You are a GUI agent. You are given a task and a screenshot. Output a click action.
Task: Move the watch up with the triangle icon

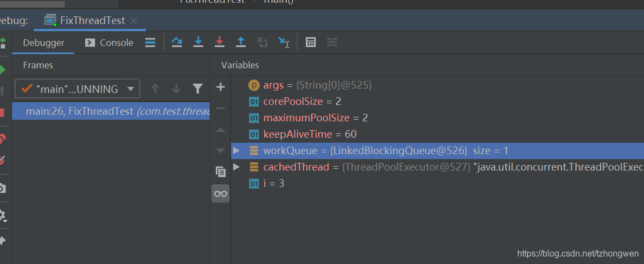pyautogui.click(x=221, y=130)
